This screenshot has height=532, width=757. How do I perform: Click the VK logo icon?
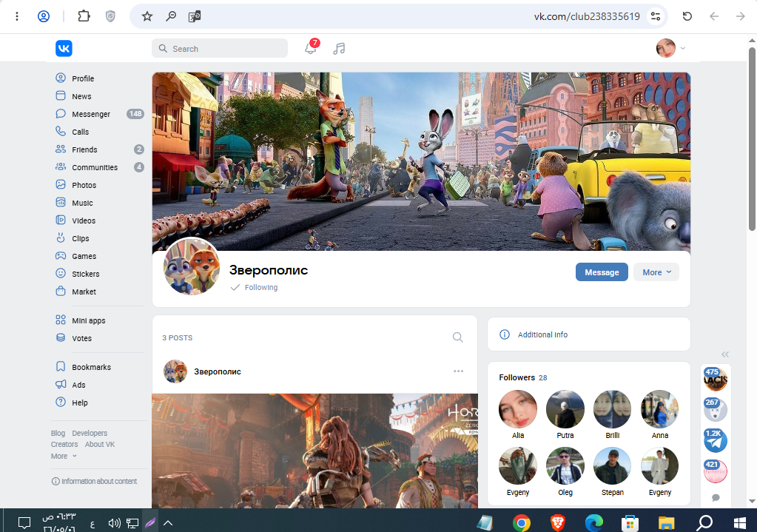click(64, 48)
